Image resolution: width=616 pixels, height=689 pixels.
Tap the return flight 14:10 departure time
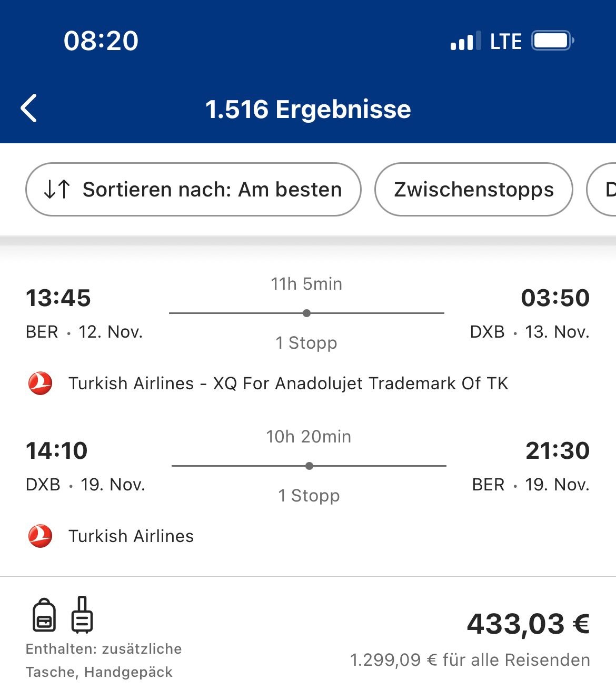57,450
